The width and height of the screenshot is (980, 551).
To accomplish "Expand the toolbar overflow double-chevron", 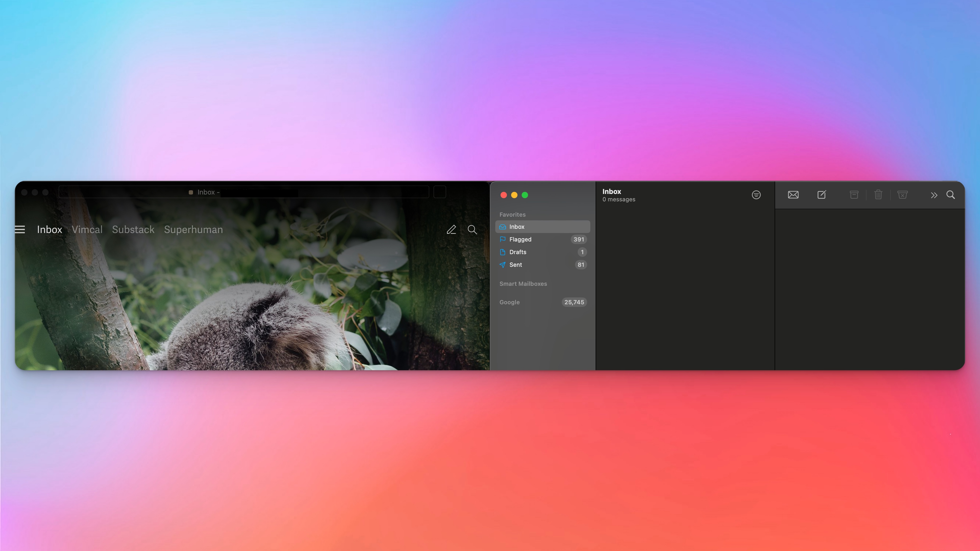I will coord(934,195).
